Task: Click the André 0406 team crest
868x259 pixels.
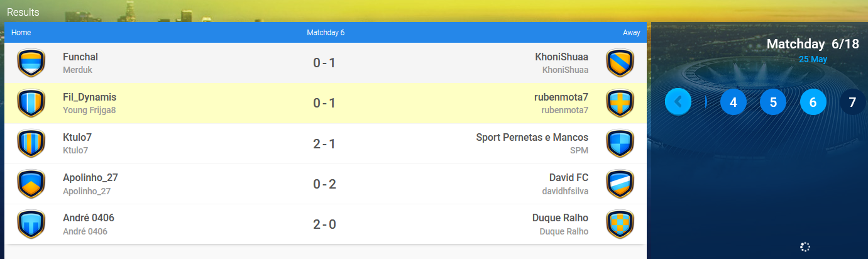Action: (x=31, y=224)
